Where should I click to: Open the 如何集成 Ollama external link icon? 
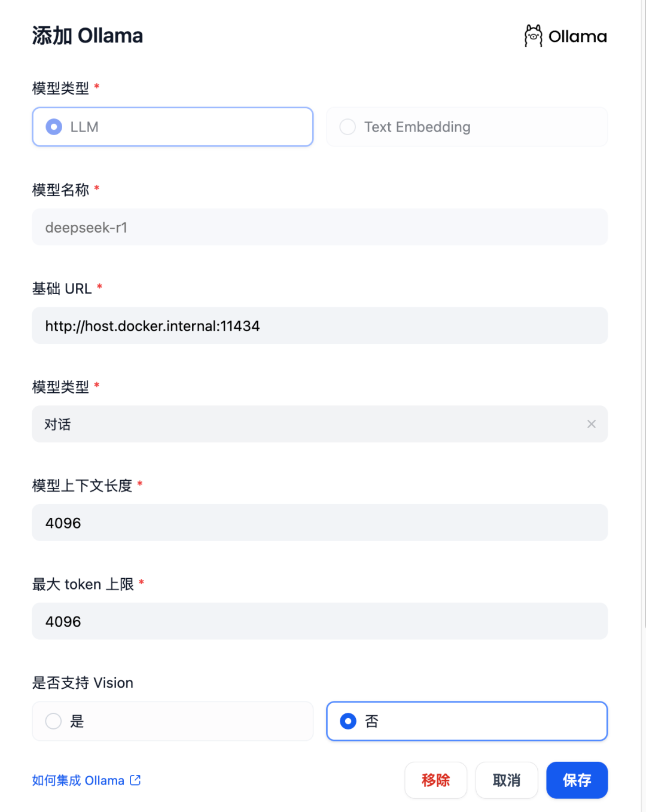point(135,780)
